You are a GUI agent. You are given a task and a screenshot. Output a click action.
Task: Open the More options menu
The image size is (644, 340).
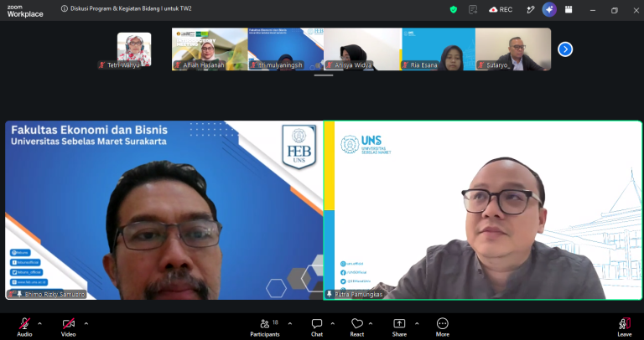point(443,327)
